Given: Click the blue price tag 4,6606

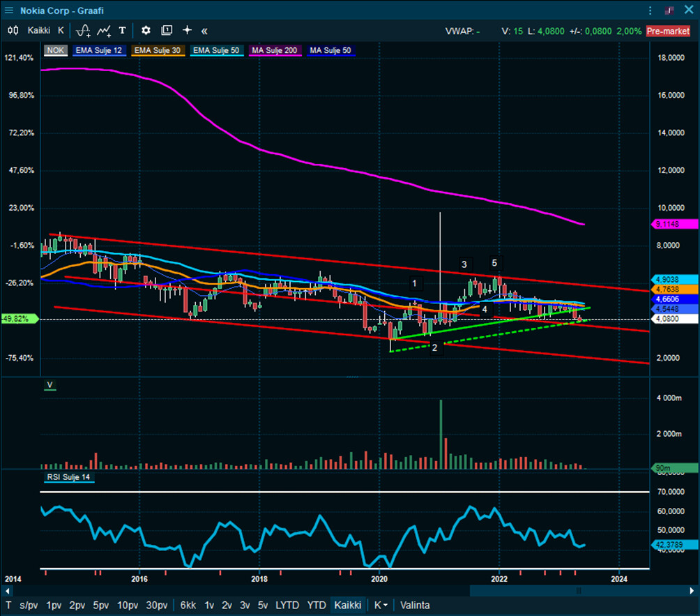Looking at the screenshot, I should coord(674,299).
